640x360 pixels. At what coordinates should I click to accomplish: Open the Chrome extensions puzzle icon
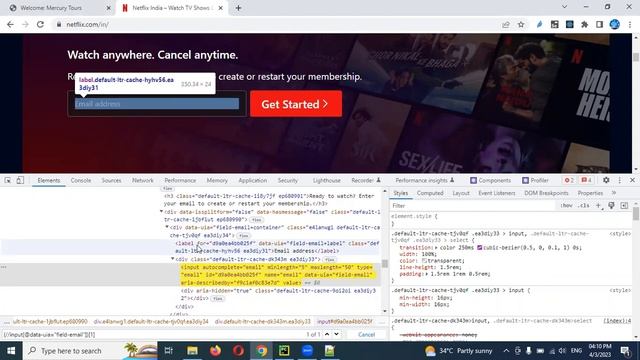pos(584,24)
